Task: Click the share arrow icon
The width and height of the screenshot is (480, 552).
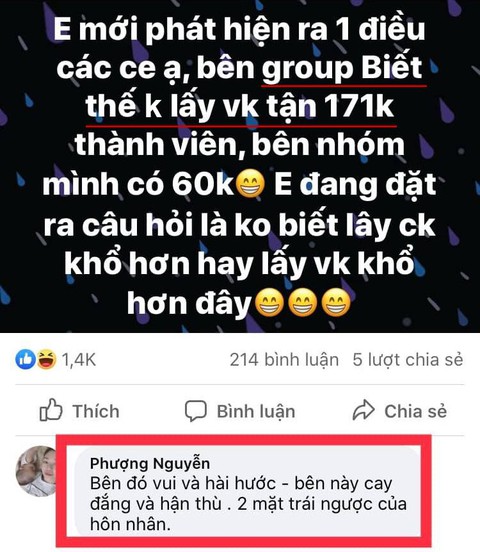Action: (363, 410)
